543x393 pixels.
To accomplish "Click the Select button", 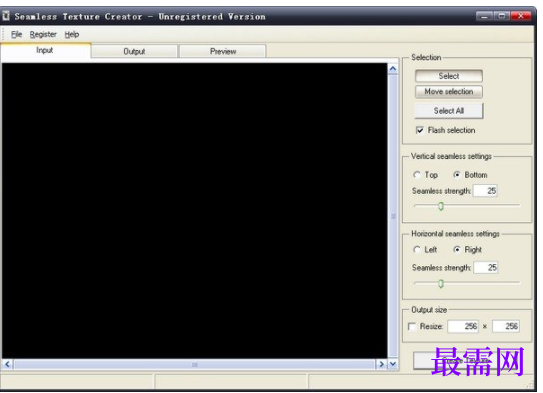I will coord(449,76).
